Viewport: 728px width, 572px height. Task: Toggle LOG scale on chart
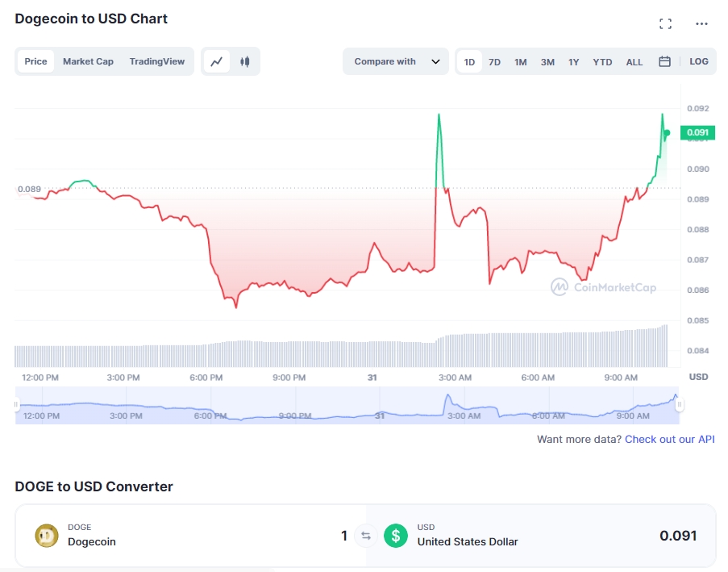(699, 61)
